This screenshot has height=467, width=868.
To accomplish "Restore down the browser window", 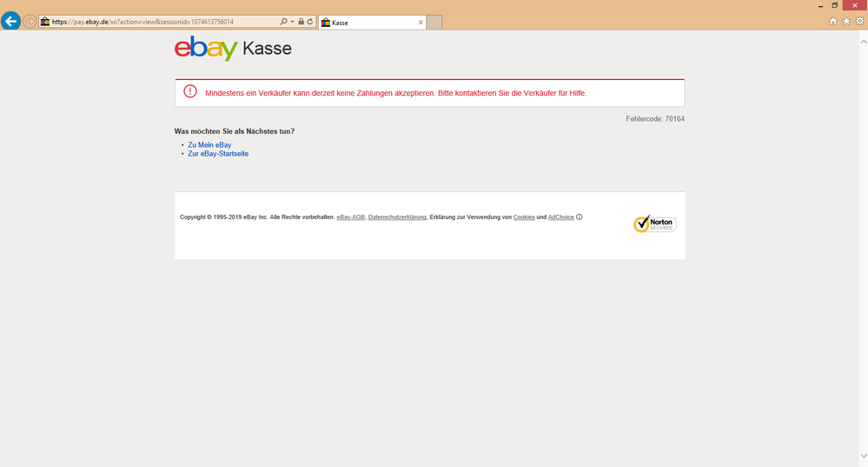I will pyautogui.click(x=835, y=5).
